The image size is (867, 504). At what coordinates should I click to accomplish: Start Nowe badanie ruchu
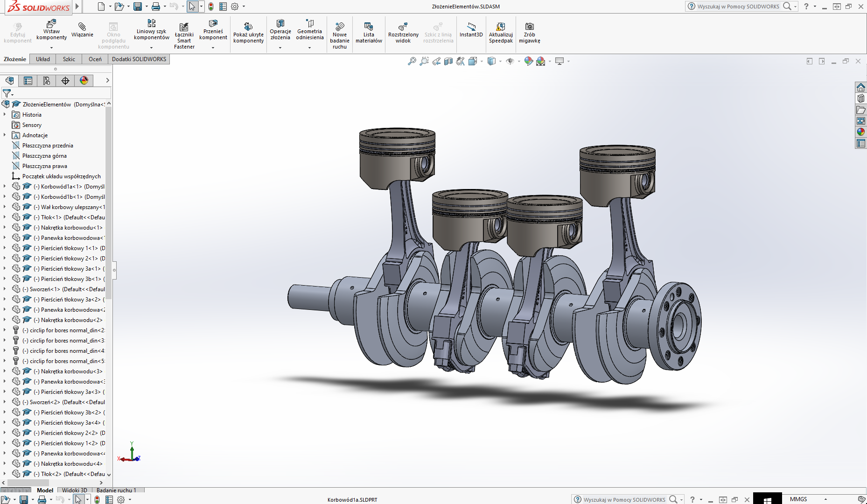coord(340,35)
